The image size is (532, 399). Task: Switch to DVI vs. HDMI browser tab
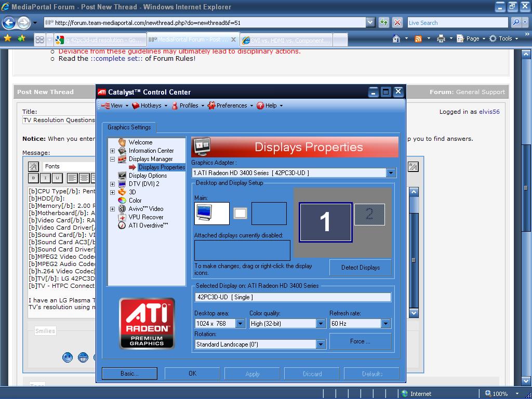[x=286, y=40]
